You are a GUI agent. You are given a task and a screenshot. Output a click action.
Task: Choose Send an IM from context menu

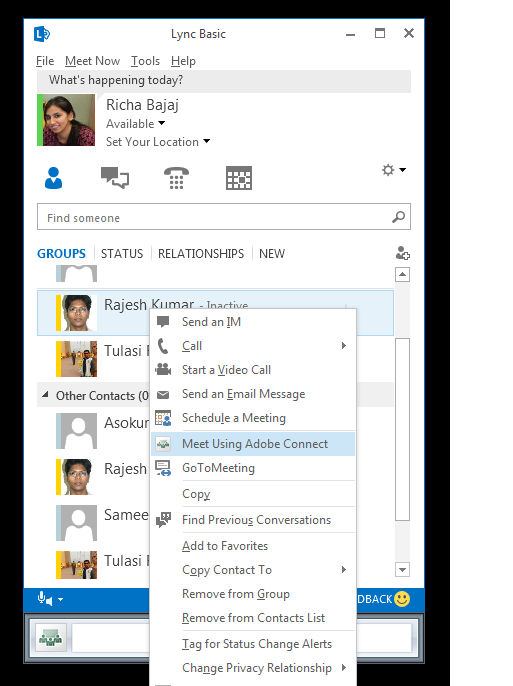click(x=253, y=322)
